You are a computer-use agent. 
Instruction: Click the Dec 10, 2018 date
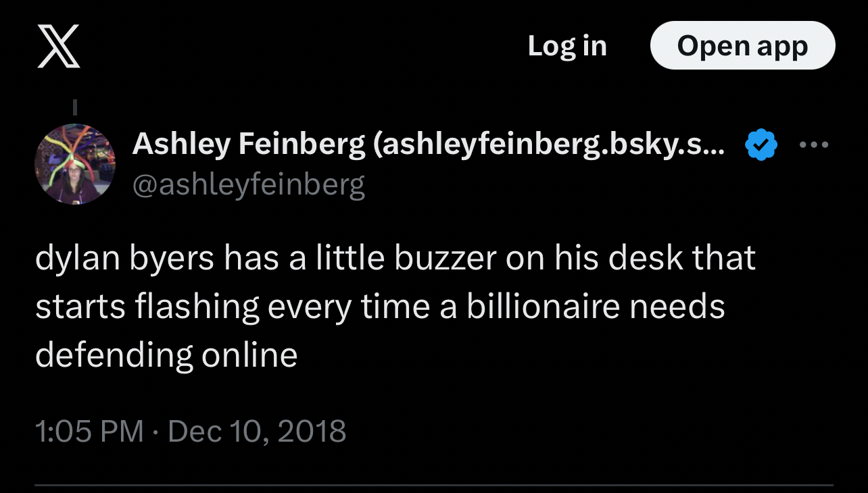pyautogui.click(x=256, y=431)
